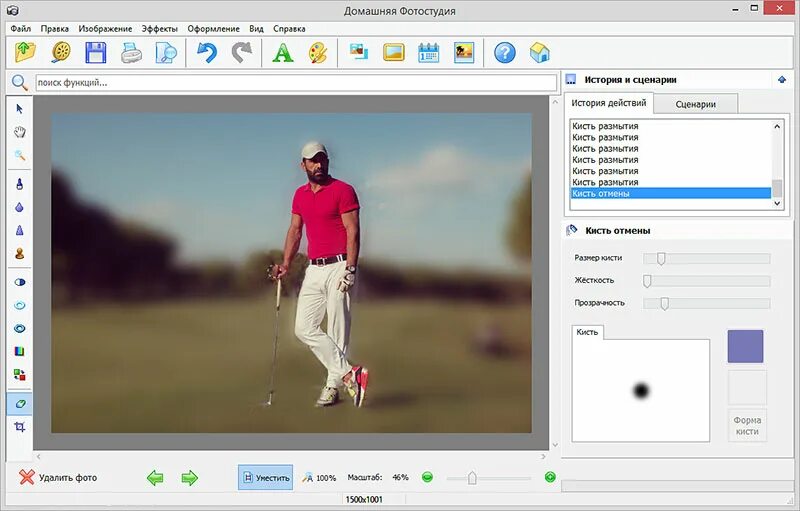The image size is (800, 511).
Task: Select the brush tool in left sidebar
Action: point(19,184)
